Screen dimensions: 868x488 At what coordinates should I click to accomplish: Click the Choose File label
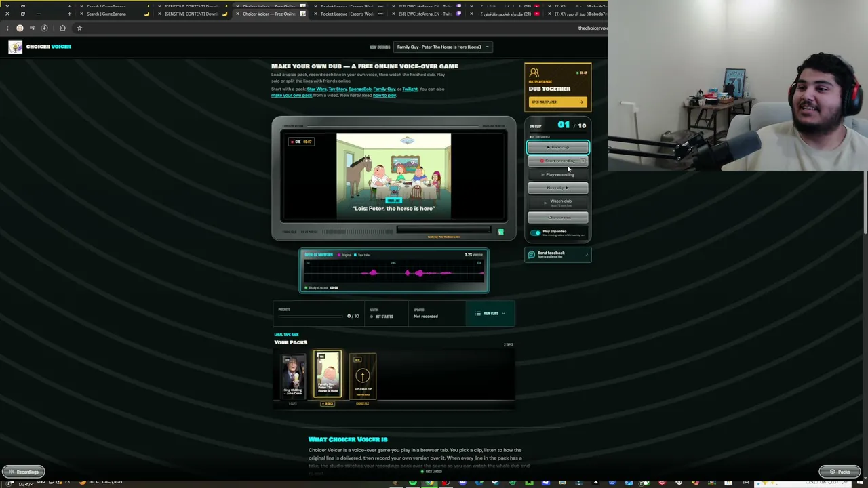click(x=362, y=404)
